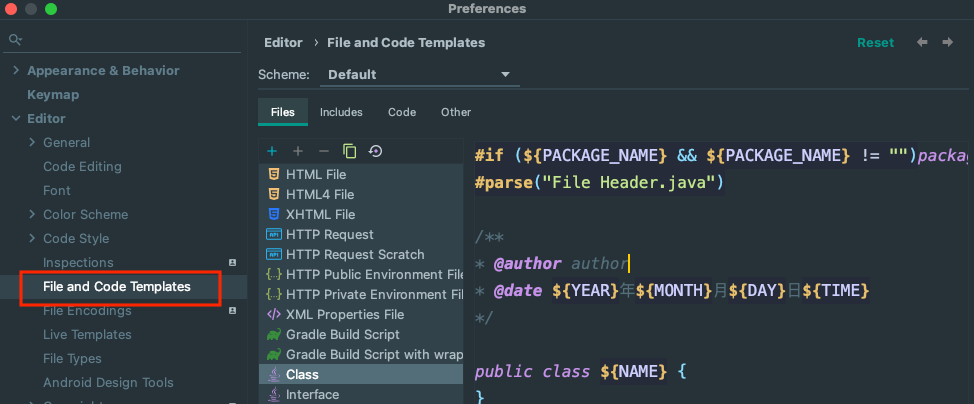Click the forward navigation arrow
The height and width of the screenshot is (404, 974).
[946, 42]
